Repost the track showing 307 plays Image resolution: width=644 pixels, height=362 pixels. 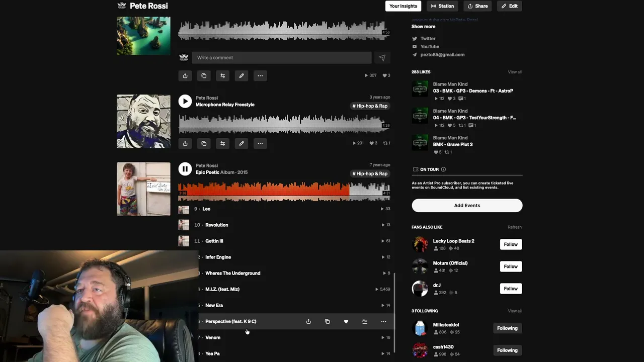[x=222, y=76]
